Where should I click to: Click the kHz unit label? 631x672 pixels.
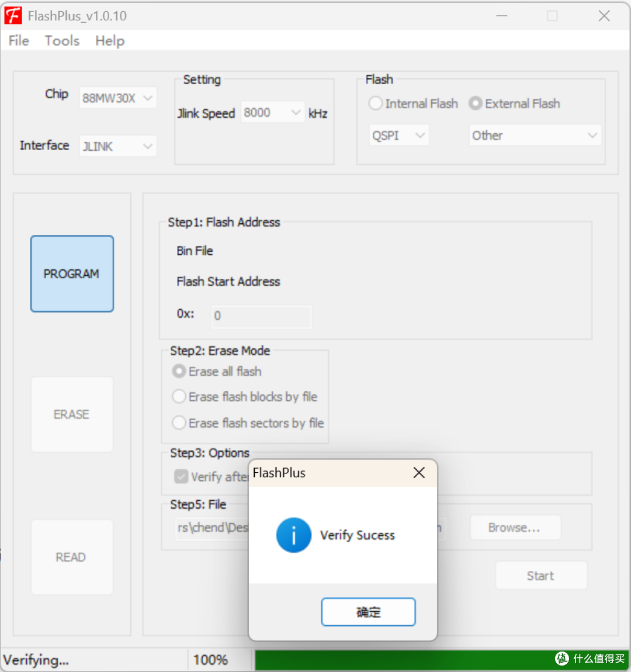click(318, 113)
